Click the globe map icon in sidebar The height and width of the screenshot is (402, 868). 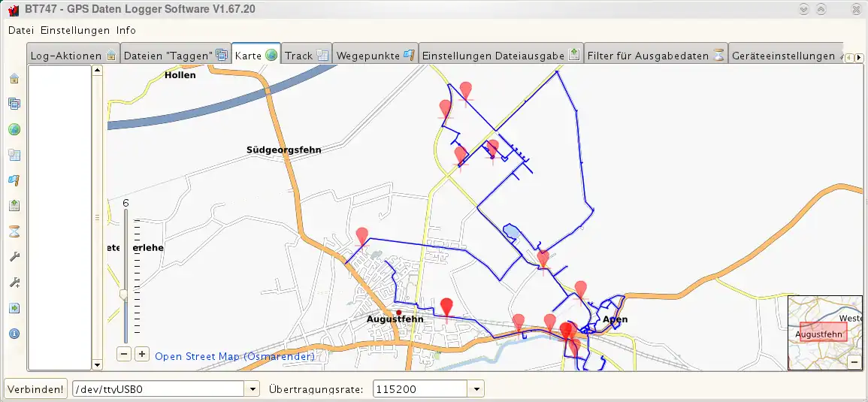14,129
